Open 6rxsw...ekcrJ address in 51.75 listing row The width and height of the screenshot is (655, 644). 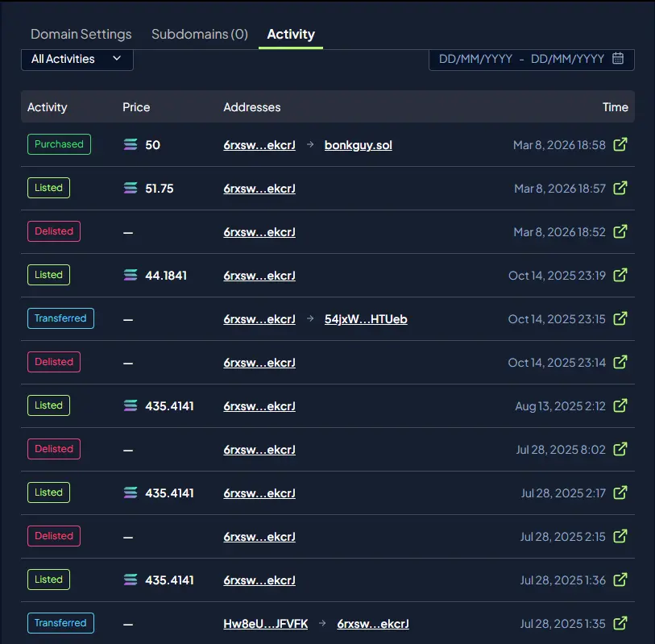point(259,189)
